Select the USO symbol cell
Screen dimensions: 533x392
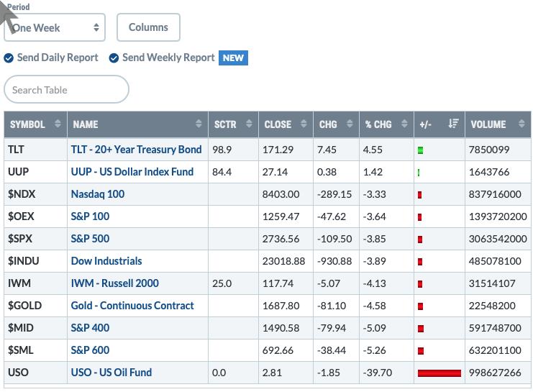coord(35,373)
